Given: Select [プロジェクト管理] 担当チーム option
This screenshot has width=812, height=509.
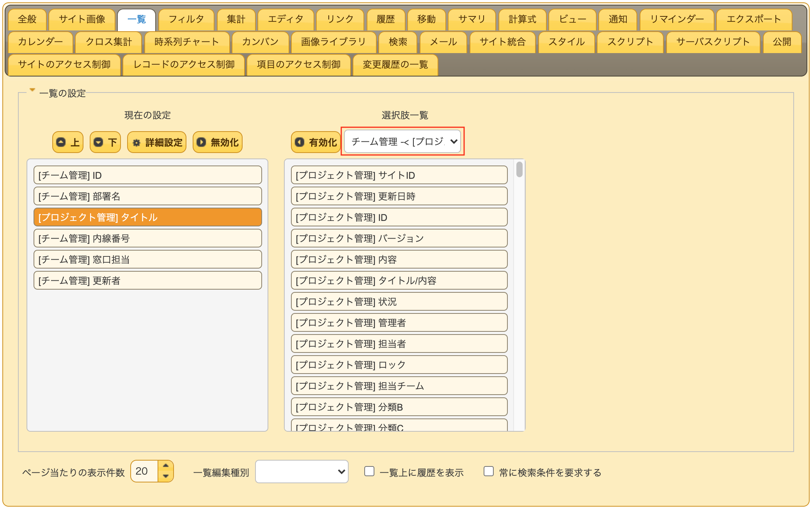Looking at the screenshot, I should 399,386.
